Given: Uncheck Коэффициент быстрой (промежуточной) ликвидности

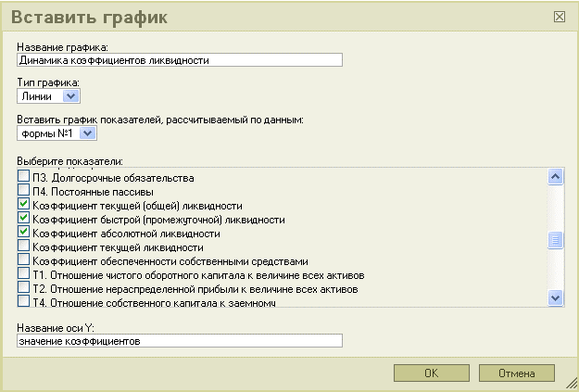Looking at the screenshot, I should point(24,220).
